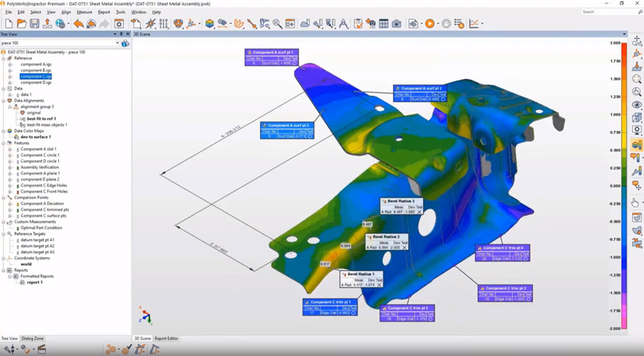Click the target with checkmark bottom icon
This screenshot has width=644, height=356.
[126, 350]
